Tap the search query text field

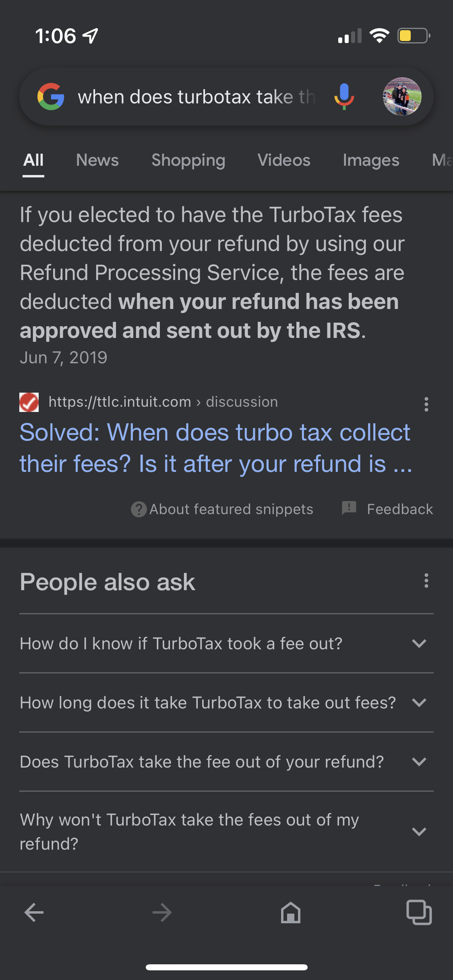[x=197, y=97]
